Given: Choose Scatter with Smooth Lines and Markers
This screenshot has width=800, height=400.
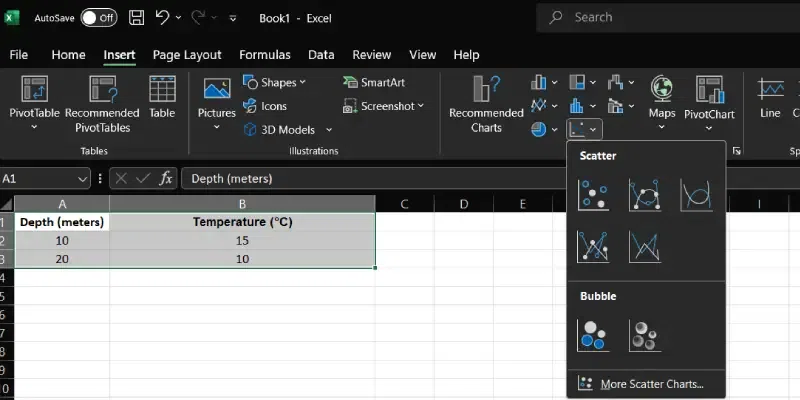Looking at the screenshot, I should tap(644, 194).
